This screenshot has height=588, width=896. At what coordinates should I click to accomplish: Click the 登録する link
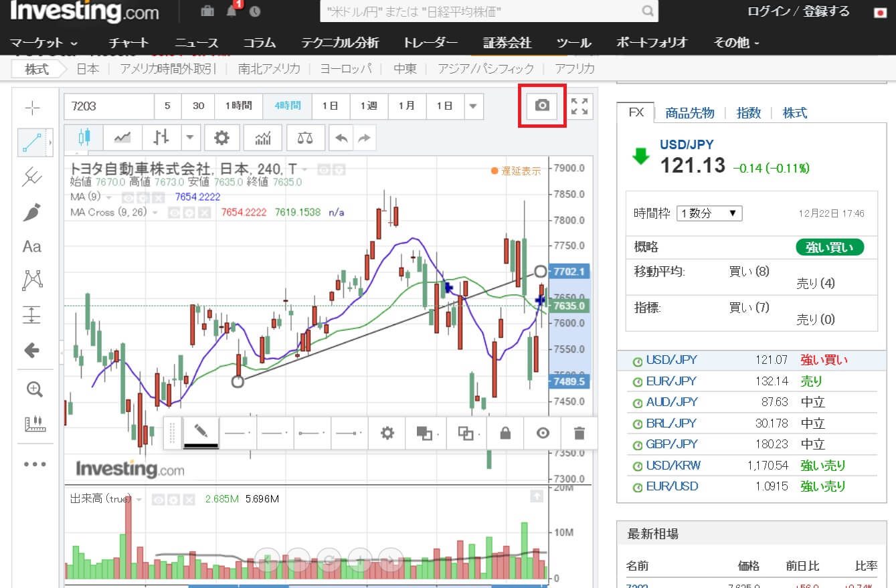point(826,11)
